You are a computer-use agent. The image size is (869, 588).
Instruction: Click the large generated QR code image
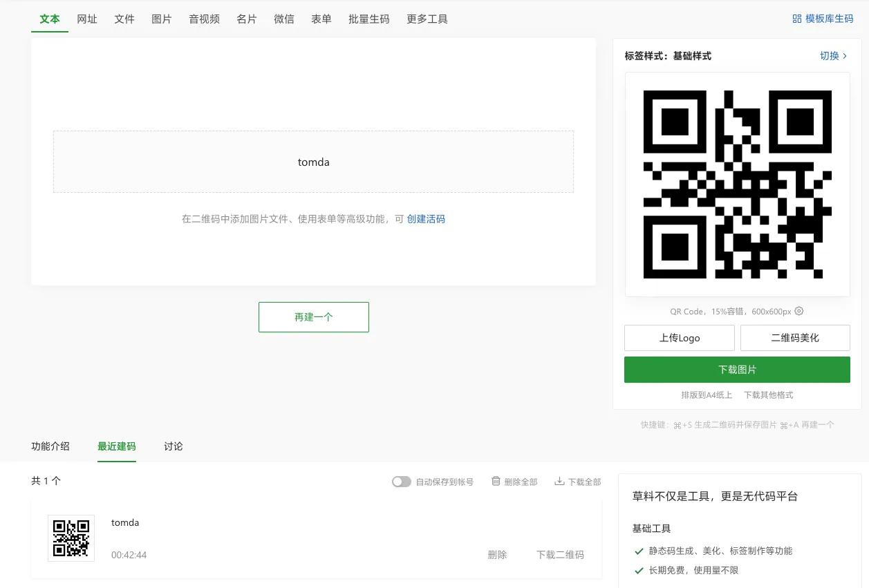tap(737, 184)
